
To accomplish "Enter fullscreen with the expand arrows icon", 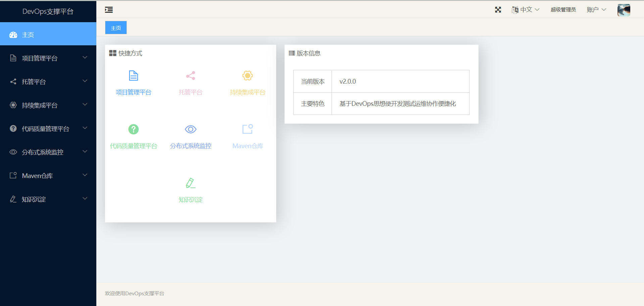I will [498, 10].
